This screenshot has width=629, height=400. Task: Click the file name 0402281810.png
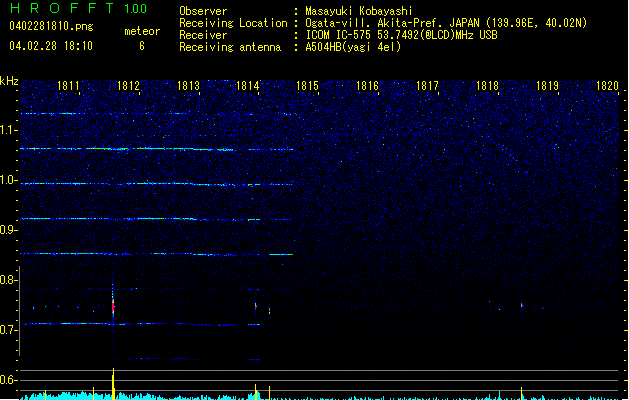pos(51,26)
